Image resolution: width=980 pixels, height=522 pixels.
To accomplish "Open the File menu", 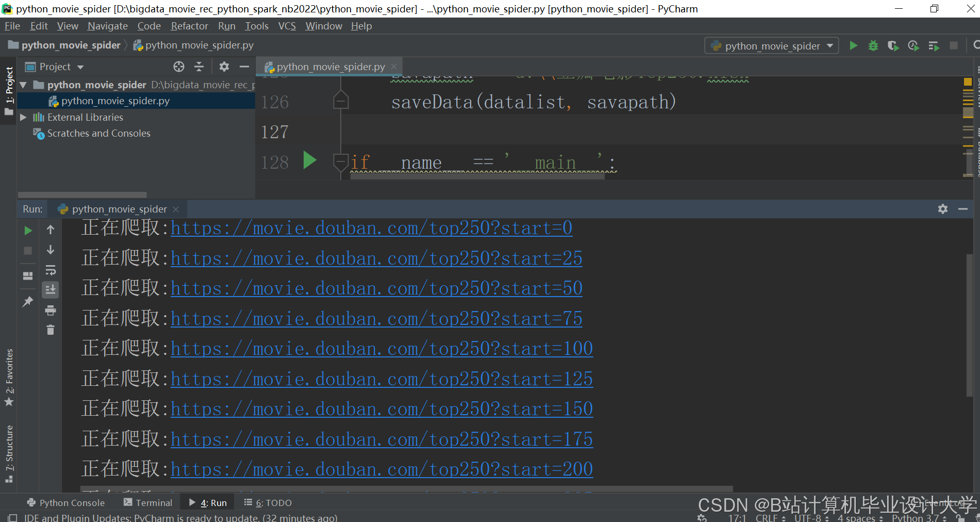I will point(12,26).
